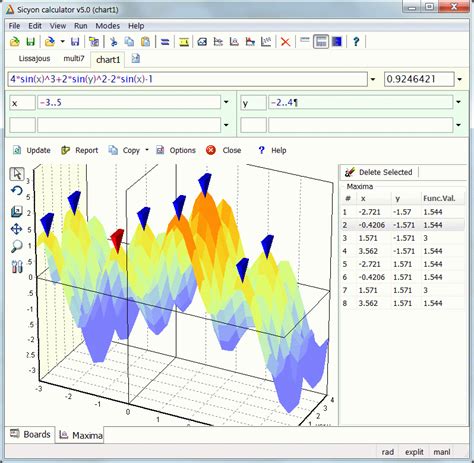This screenshot has height=463, width=474.
Task: Open the Help menu in the menu bar
Action: [136, 26]
